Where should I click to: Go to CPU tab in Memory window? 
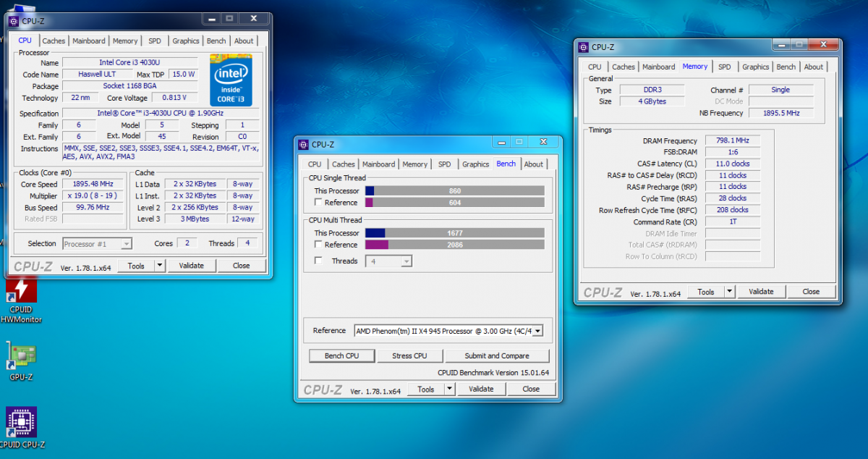(x=595, y=67)
